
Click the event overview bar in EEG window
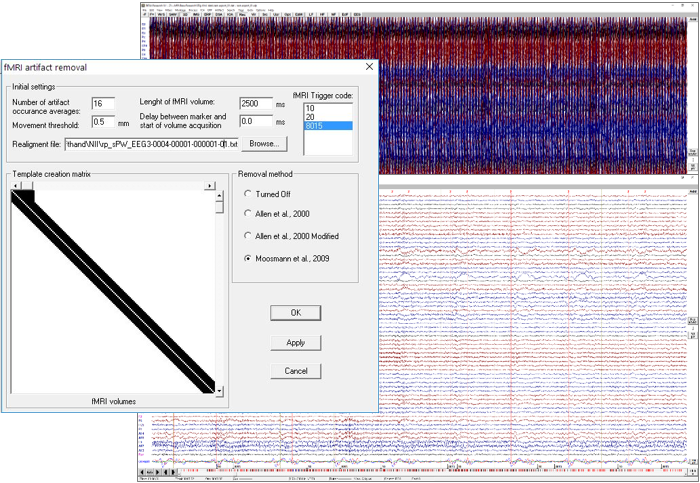pos(432,471)
